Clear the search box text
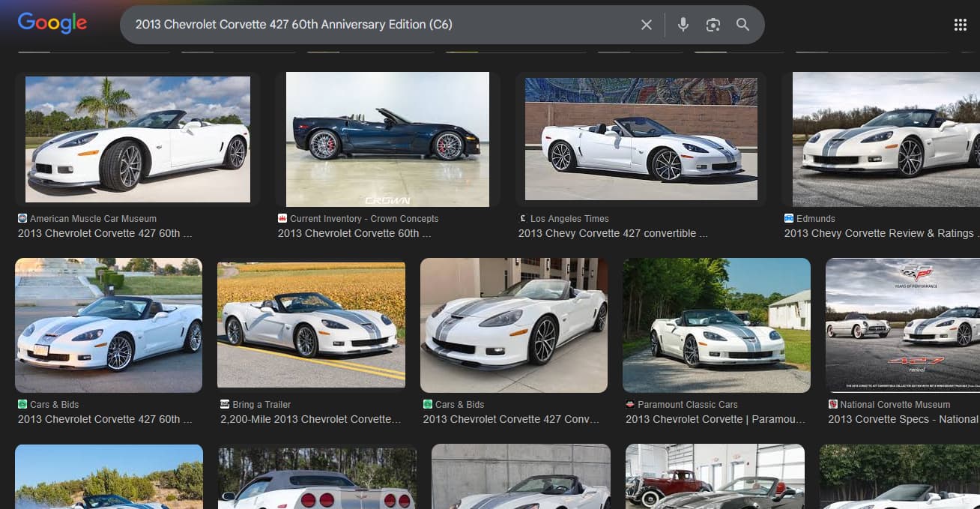 pyautogui.click(x=646, y=25)
